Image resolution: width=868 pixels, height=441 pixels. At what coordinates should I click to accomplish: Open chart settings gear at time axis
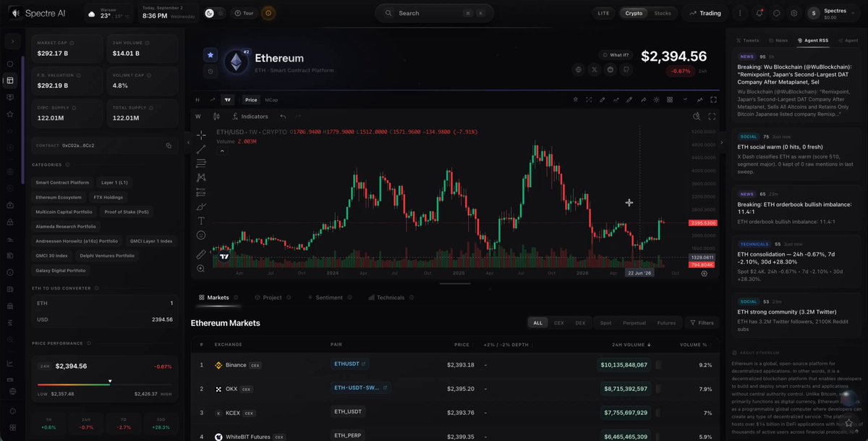click(705, 274)
